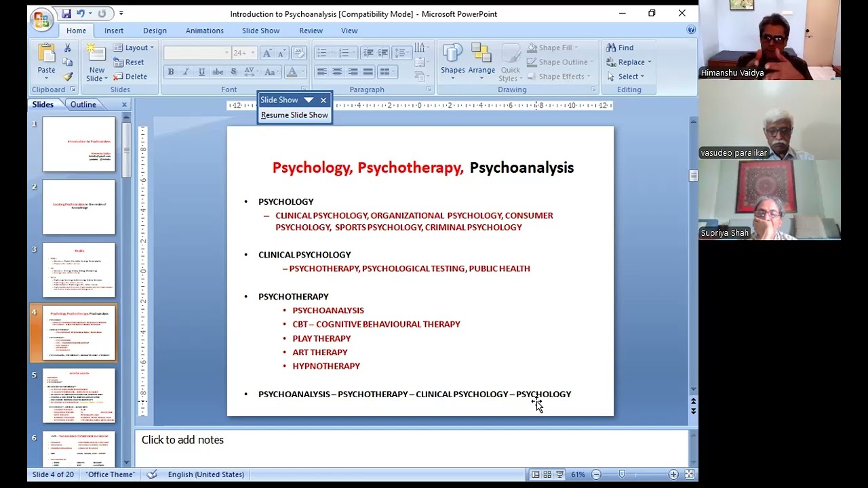868x488 pixels.
Task: Open the Select dropdown in Editing group
Action: (625, 77)
